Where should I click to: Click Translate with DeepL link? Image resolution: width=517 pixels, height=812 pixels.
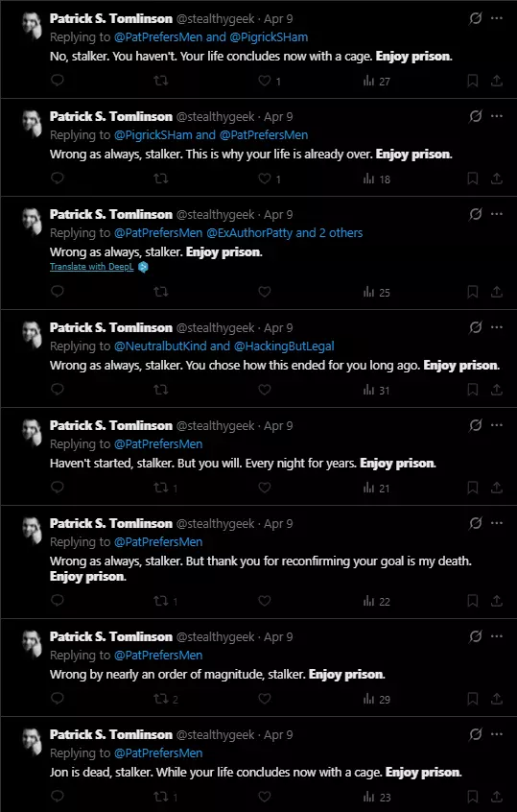point(91,267)
